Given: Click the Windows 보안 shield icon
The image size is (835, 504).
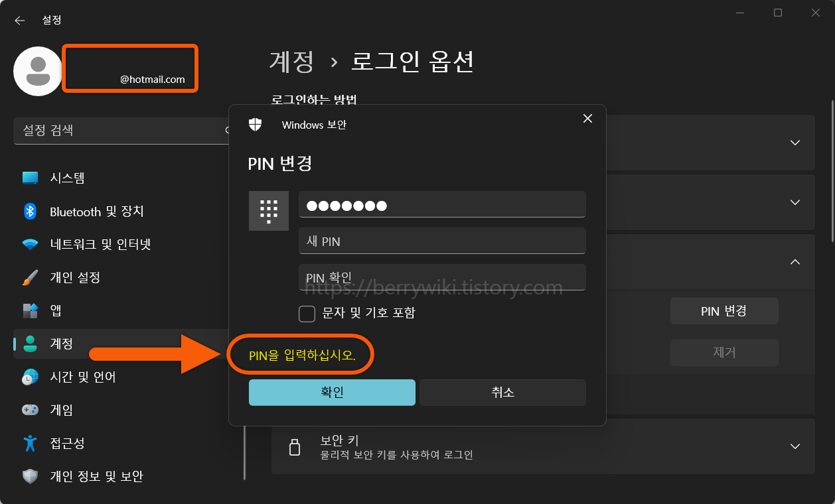Looking at the screenshot, I should click(x=254, y=124).
